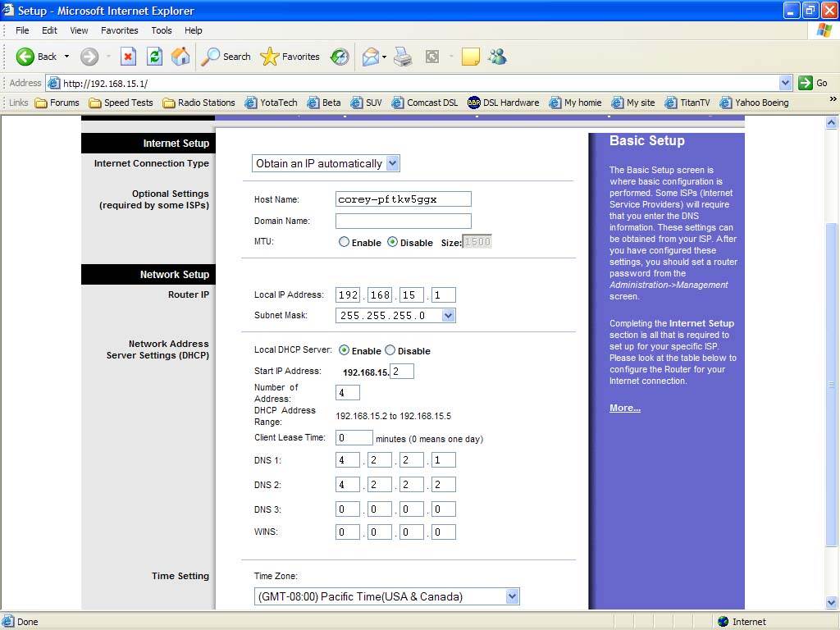
Task: Select MTU Disable radio button
Action: coord(392,242)
